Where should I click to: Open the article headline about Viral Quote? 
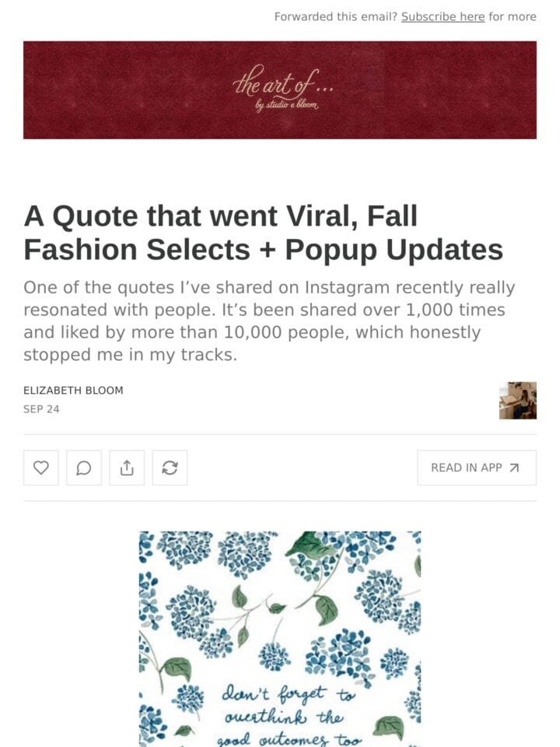click(264, 233)
